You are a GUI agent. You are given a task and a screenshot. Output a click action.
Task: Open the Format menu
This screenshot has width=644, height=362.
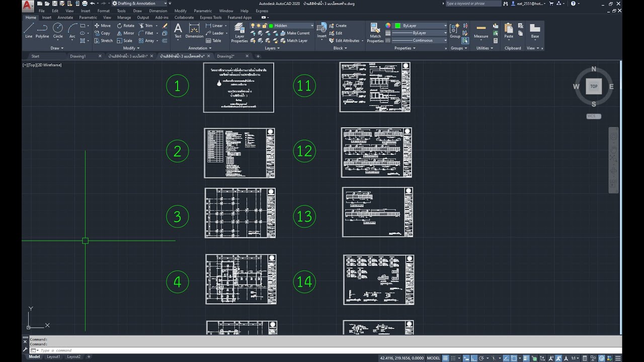[x=104, y=11]
